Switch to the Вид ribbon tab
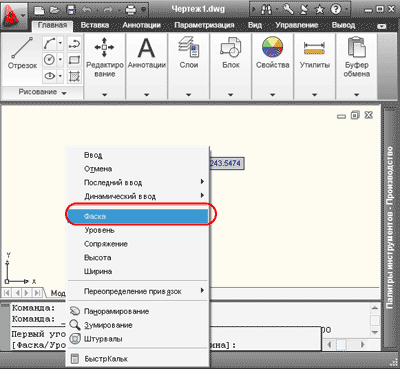 pyautogui.click(x=255, y=25)
